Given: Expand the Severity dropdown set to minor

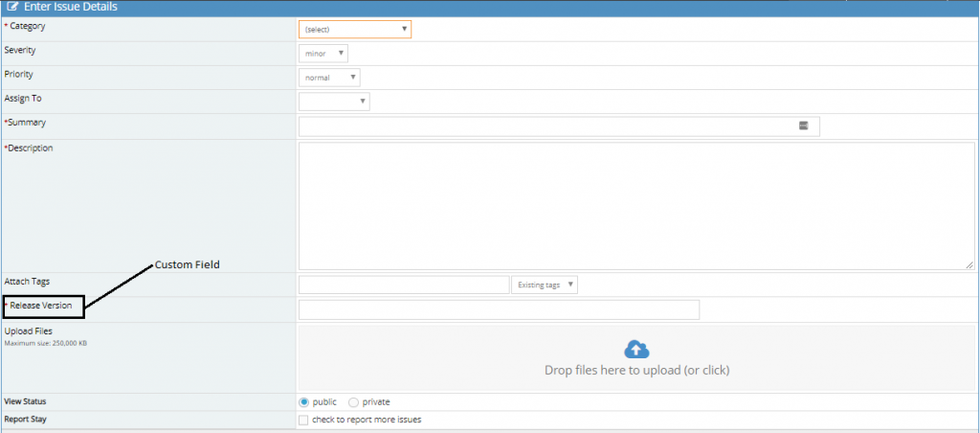Looking at the screenshot, I should coord(323,54).
